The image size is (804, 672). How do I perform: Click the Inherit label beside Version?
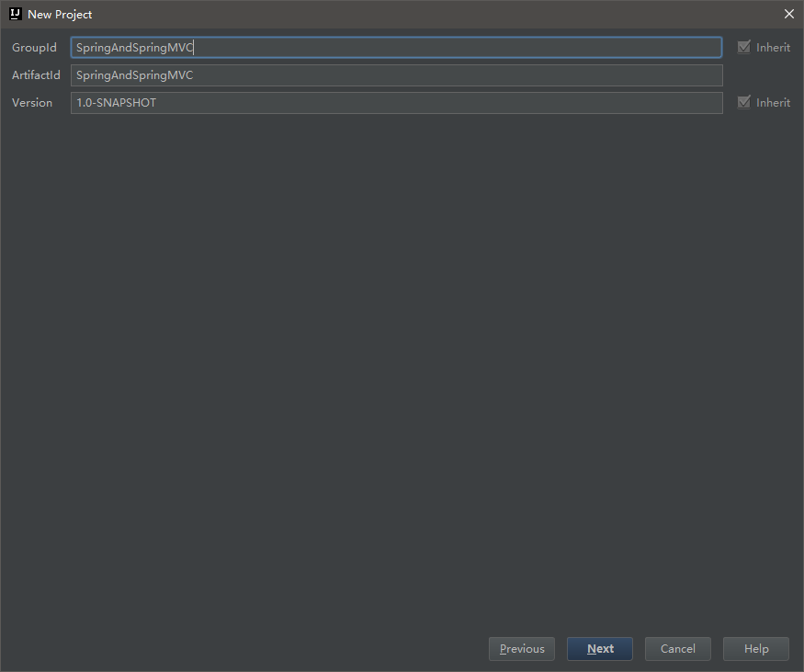pyautogui.click(x=774, y=103)
